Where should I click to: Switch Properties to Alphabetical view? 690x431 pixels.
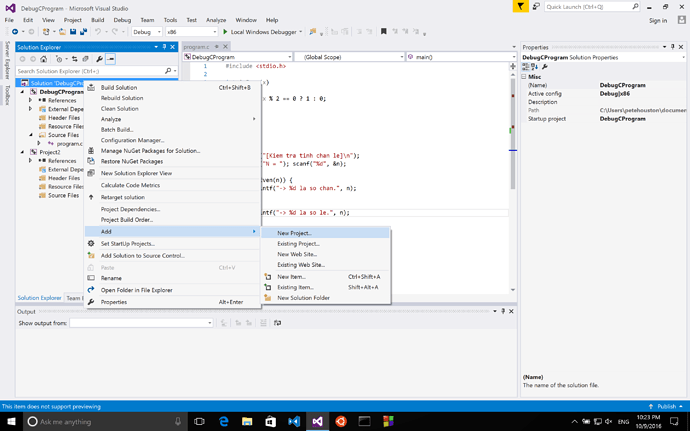pyautogui.click(x=534, y=67)
